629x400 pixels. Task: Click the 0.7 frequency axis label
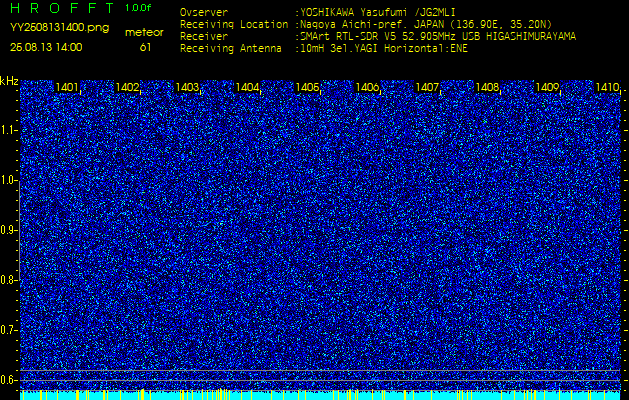point(8,330)
